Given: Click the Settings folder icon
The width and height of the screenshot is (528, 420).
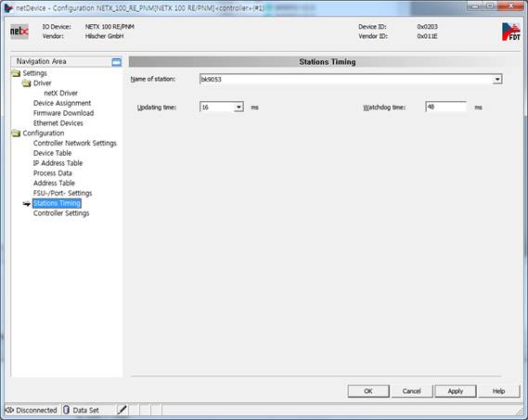Looking at the screenshot, I should (16, 73).
